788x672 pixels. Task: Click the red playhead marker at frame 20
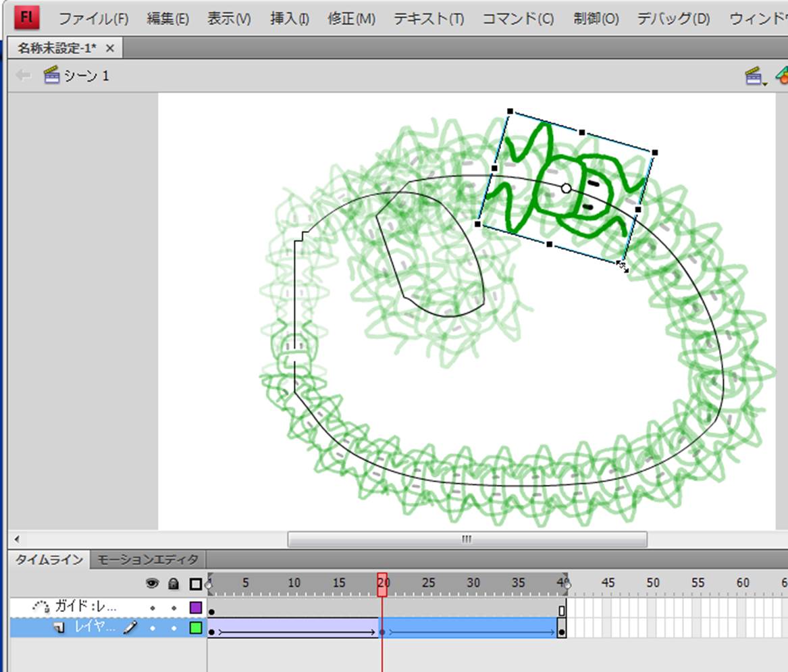click(x=382, y=584)
